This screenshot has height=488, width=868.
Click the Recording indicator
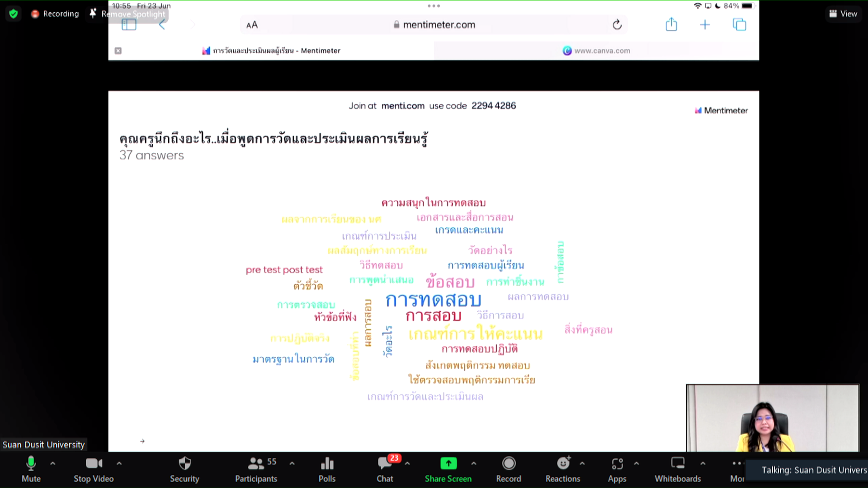[55, 14]
